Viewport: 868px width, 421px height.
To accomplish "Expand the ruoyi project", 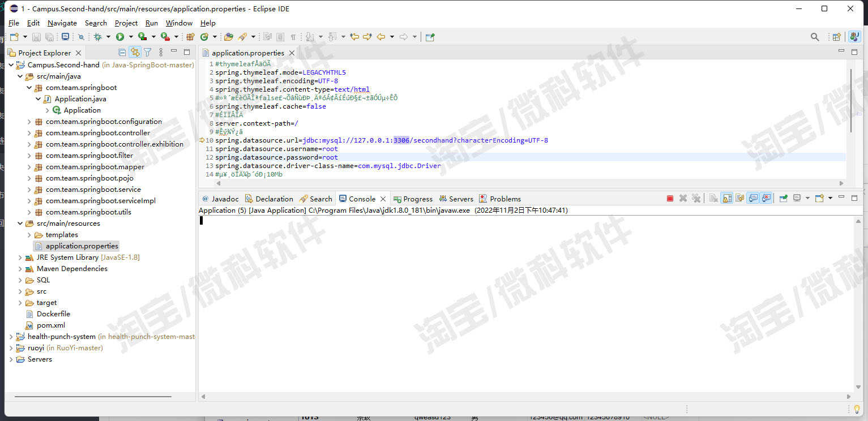I will tap(11, 348).
